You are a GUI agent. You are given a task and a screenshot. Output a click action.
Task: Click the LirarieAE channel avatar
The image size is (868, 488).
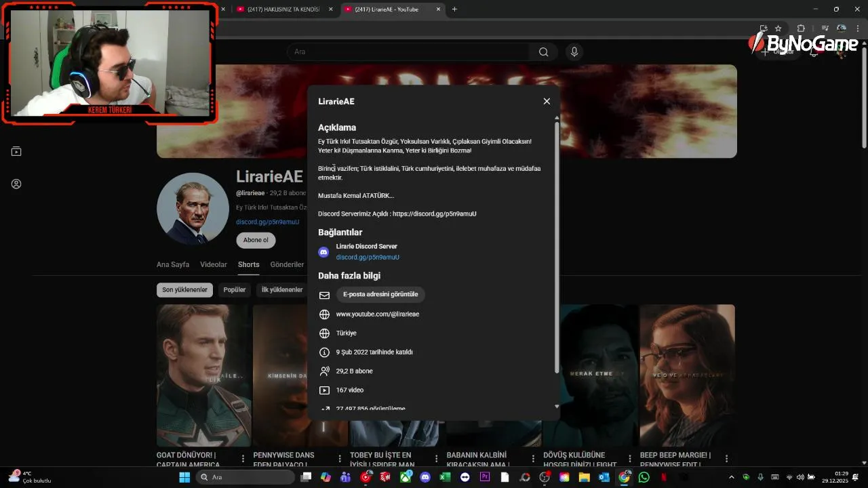pyautogui.click(x=193, y=208)
